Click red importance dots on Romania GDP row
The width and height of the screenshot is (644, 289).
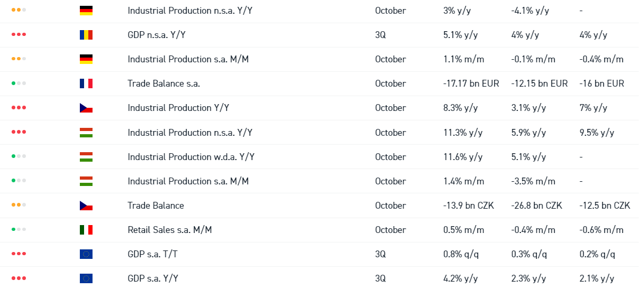(x=19, y=35)
